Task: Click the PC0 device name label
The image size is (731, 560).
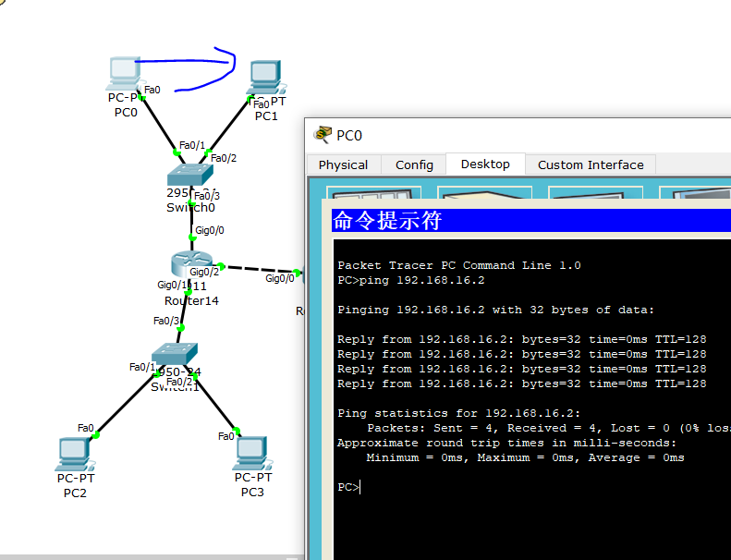Action: [x=126, y=113]
